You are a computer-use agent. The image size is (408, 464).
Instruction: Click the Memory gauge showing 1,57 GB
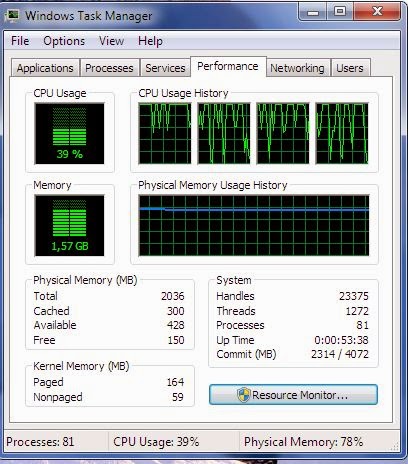(69, 226)
